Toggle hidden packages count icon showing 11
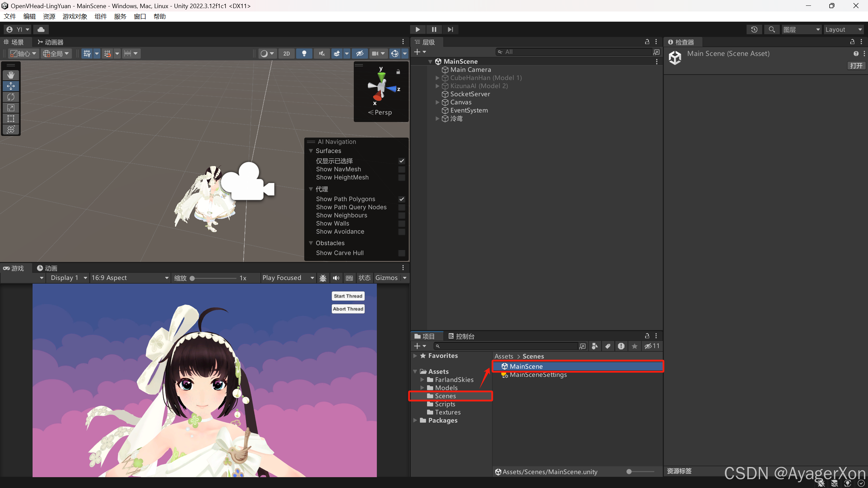Viewport: 868px width, 488px height. point(652,346)
